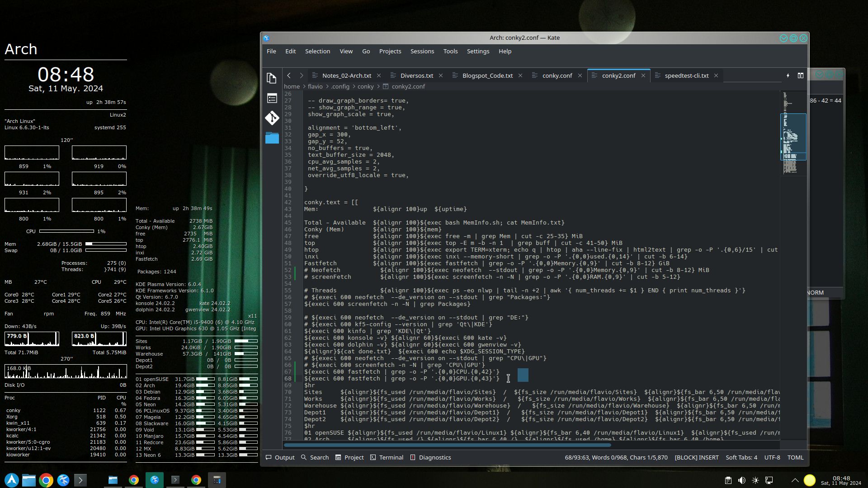Close the conky.conf tab
868x488 pixels.
click(x=580, y=75)
